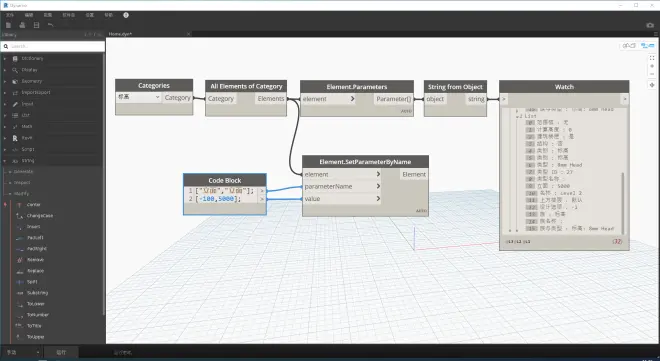Click the Undo arrow in toolbar
This screenshot has width=660, height=361.
51,25
